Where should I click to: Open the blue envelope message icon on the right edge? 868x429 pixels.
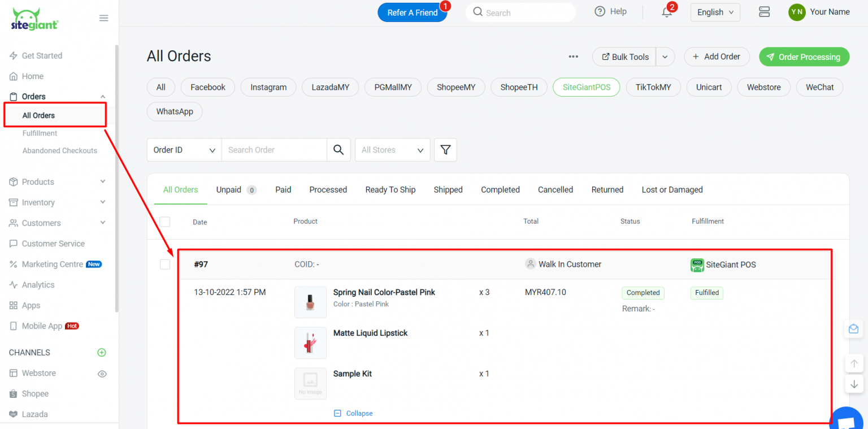click(x=853, y=328)
